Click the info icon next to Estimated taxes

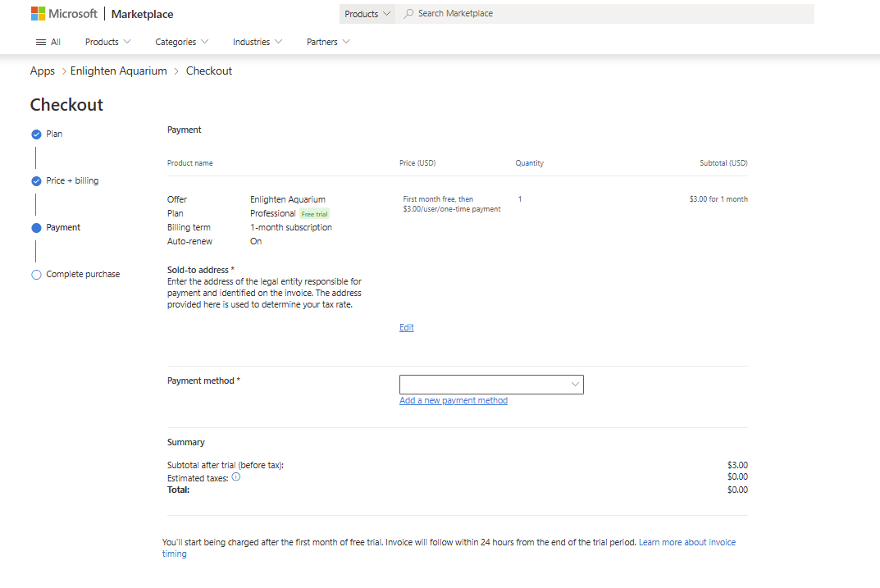236,476
